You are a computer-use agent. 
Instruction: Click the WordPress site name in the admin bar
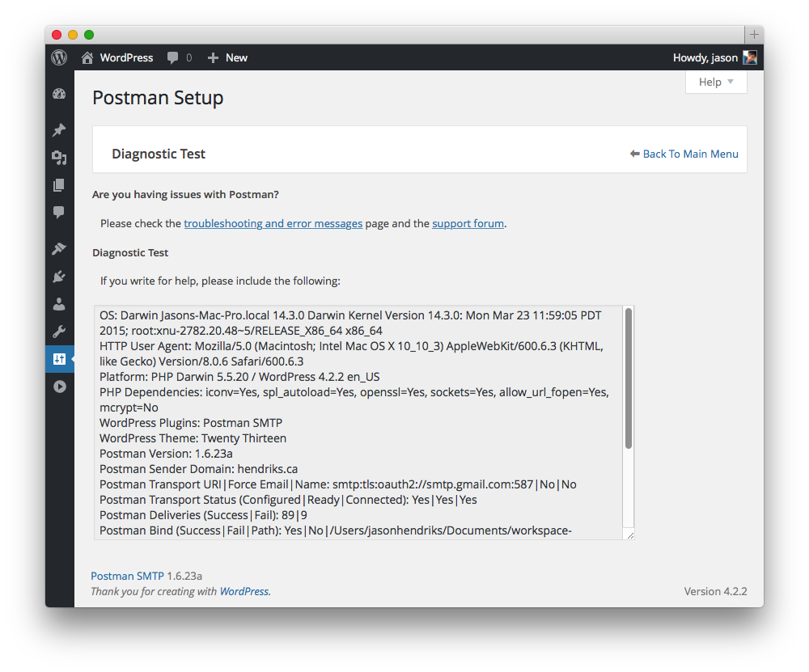[x=126, y=57]
